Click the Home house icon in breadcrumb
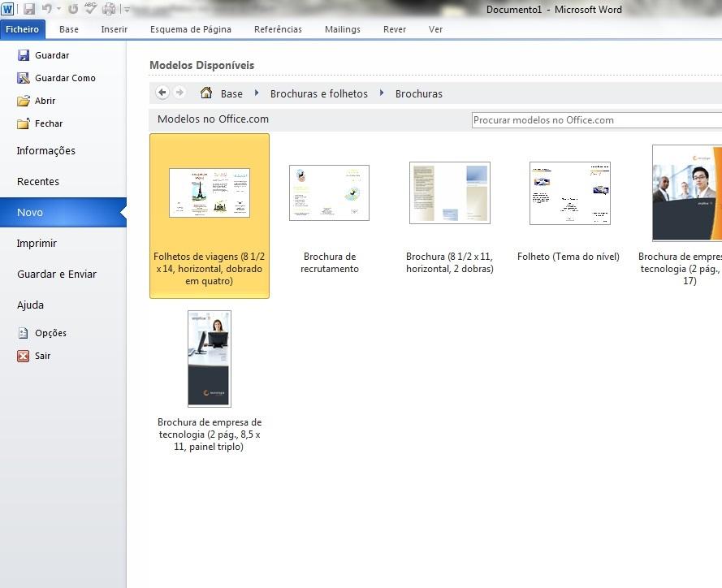Image resolution: width=722 pixels, height=588 pixels. (206, 93)
